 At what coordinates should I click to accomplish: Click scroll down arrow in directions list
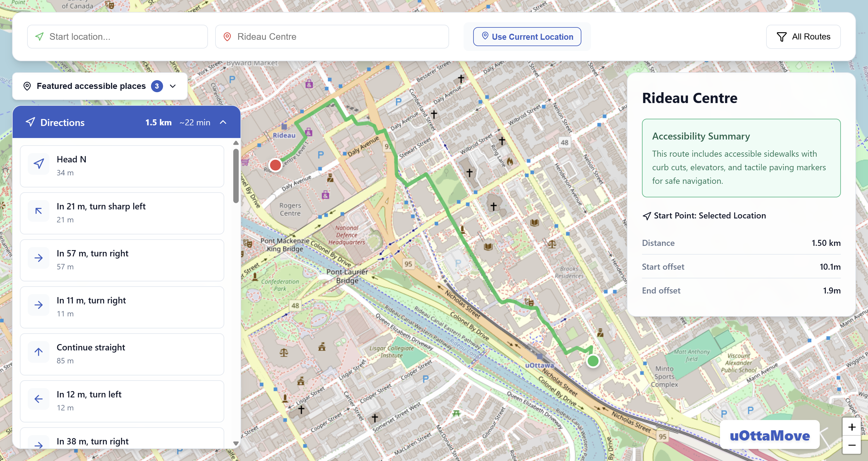(x=236, y=444)
